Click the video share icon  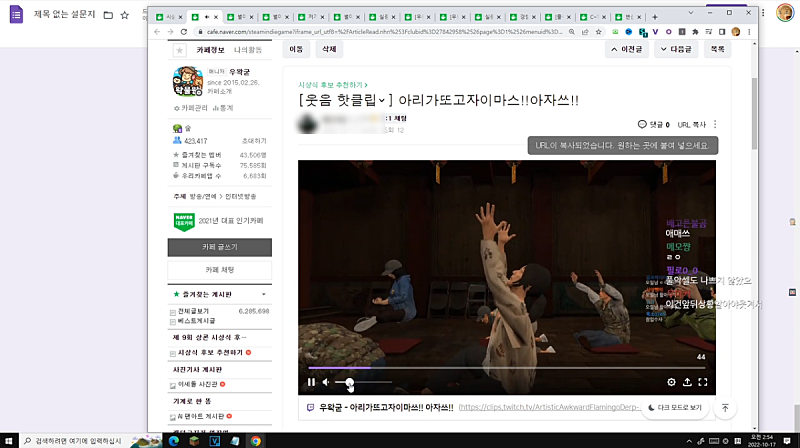tap(687, 382)
